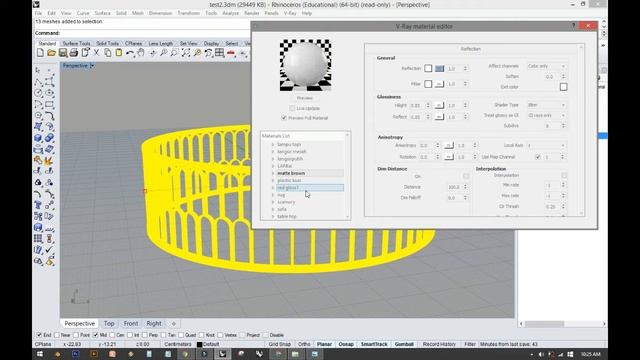The height and width of the screenshot is (360, 640).
Task: Open the Affect channels dropdown
Action: coord(546,66)
